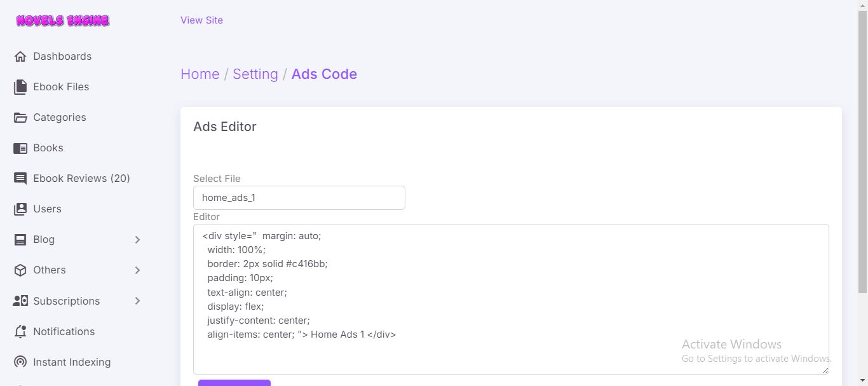Click the Novels Engine logo
This screenshot has width=868, height=386.
63,21
